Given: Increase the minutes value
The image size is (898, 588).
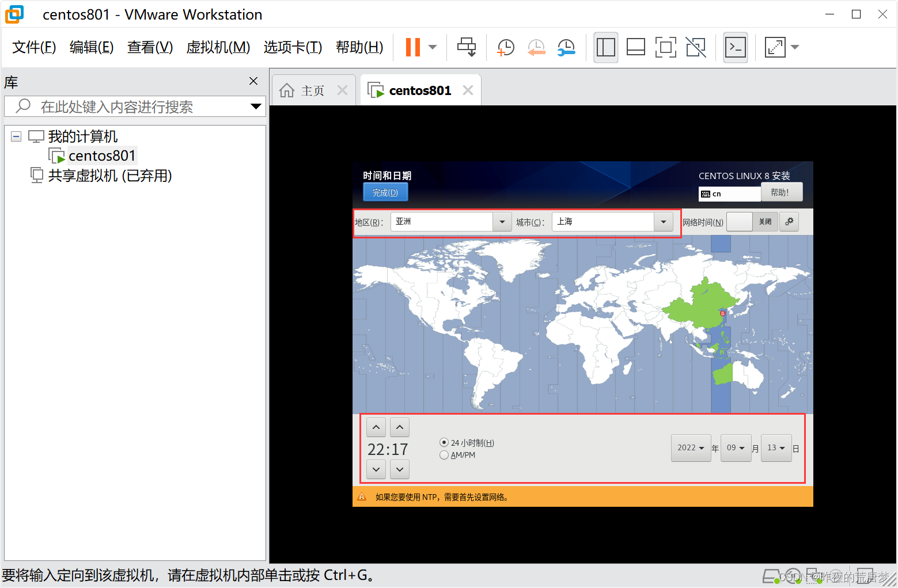Looking at the screenshot, I should (x=400, y=427).
